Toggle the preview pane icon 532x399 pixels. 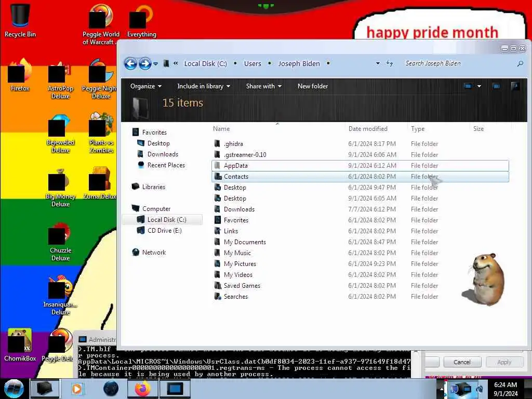coord(496,86)
